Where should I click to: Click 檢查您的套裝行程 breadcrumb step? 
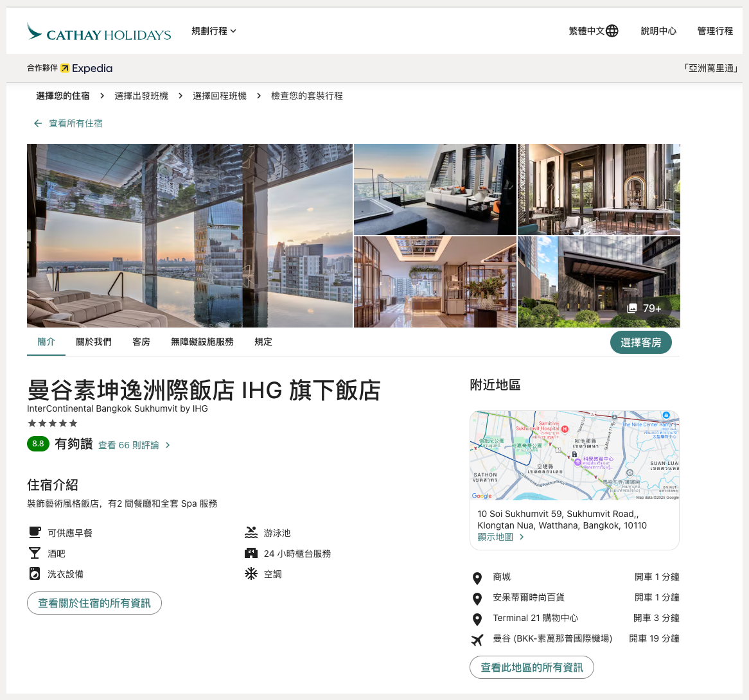307,96
